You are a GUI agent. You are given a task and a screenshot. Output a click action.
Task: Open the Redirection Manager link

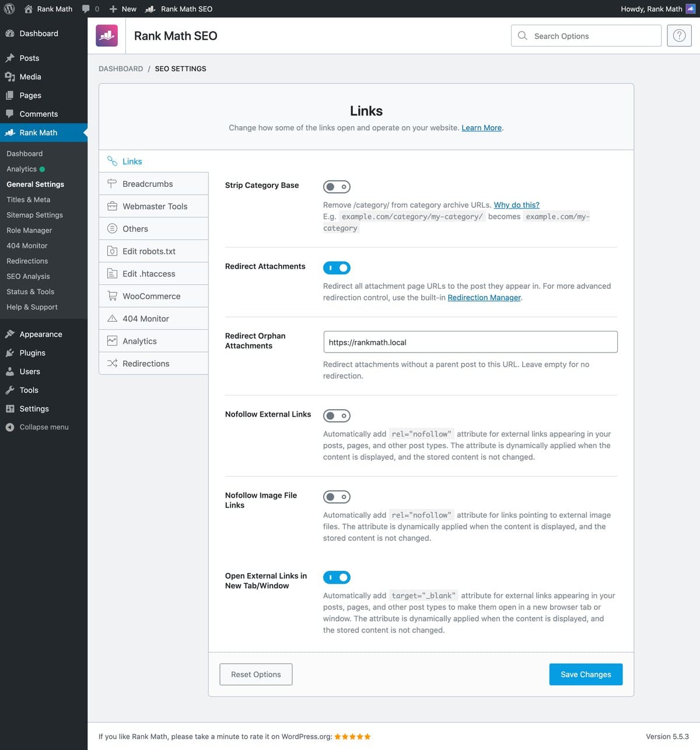pos(484,298)
